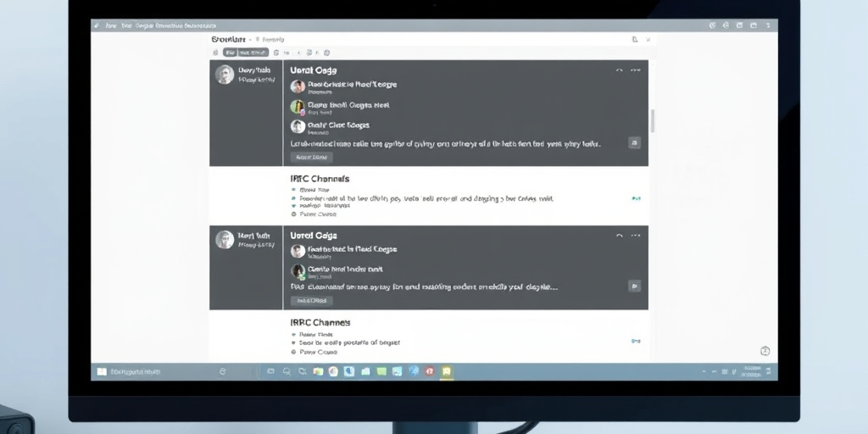Collapse the second card using its chevron
The width and height of the screenshot is (868, 434).
click(619, 236)
